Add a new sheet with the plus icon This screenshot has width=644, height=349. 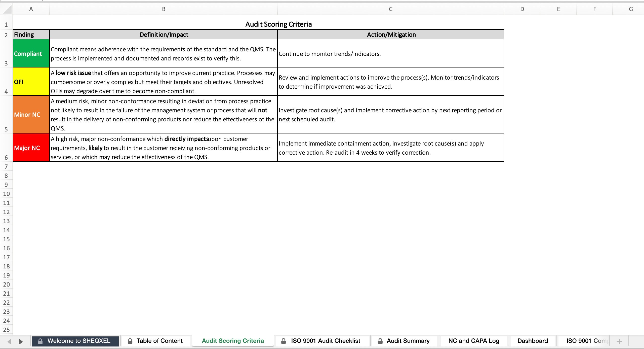click(x=619, y=341)
